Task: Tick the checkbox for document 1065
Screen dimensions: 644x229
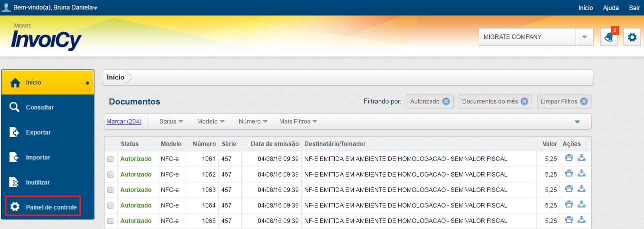Action: (110, 221)
